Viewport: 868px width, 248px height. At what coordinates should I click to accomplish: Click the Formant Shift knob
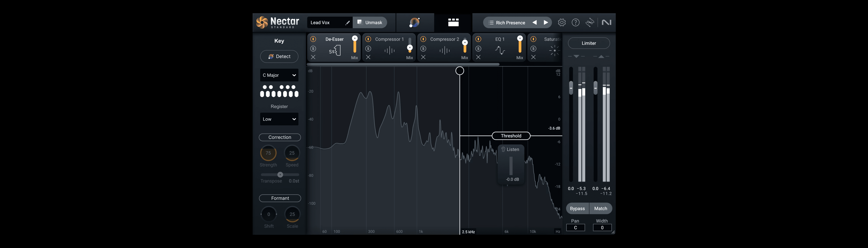(x=269, y=214)
